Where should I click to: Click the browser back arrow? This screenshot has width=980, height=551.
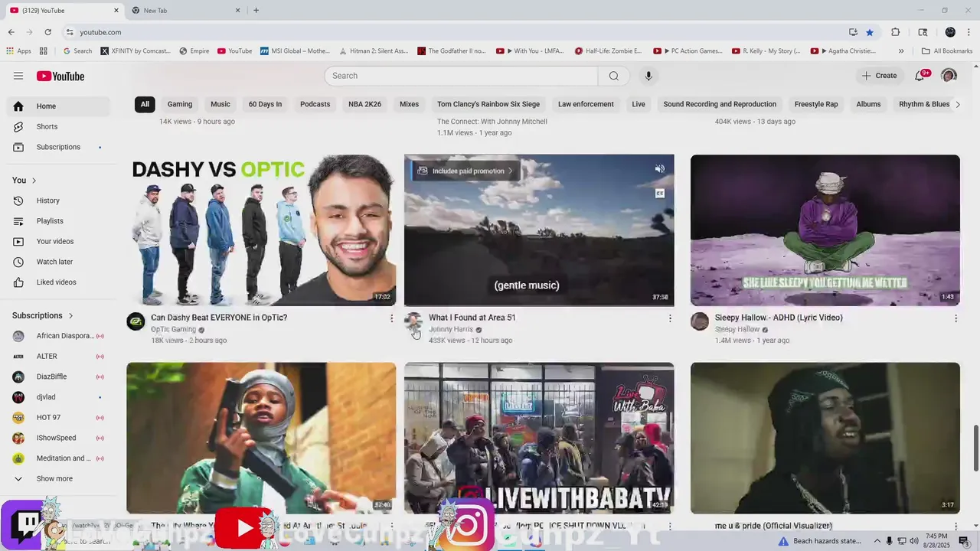(x=11, y=32)
